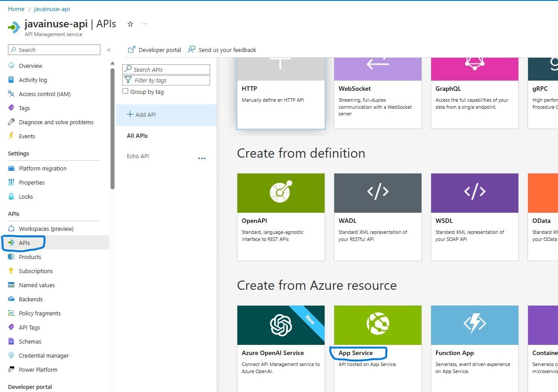The width and height of the screenshot is (558, 392).
Task: Select All APIs in the API list
Action: coord(137,136)
